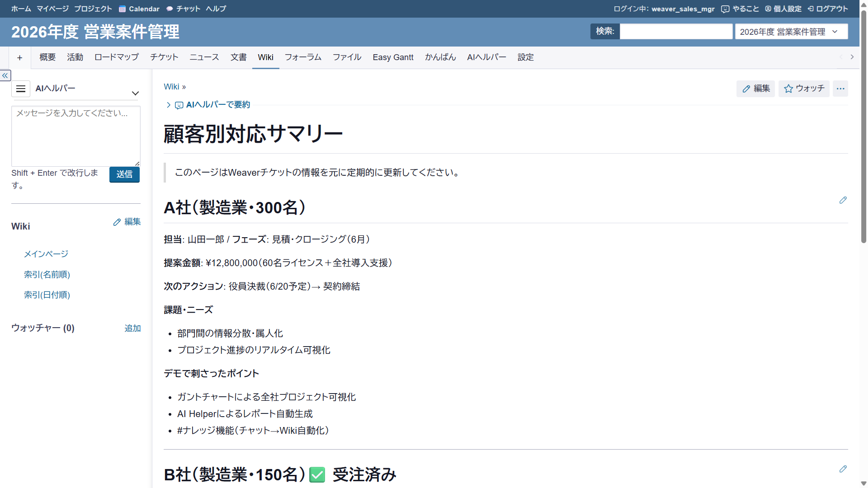Click ログアウト to sign out
The width and height of the screenshot is (868, 488).
[828, 9]
